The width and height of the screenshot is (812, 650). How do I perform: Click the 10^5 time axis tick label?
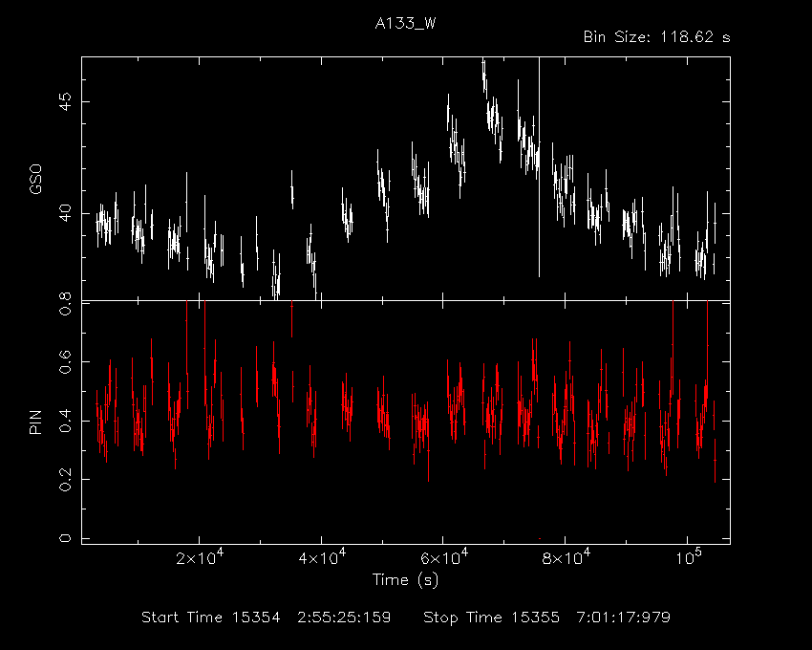tap(688, 557)
